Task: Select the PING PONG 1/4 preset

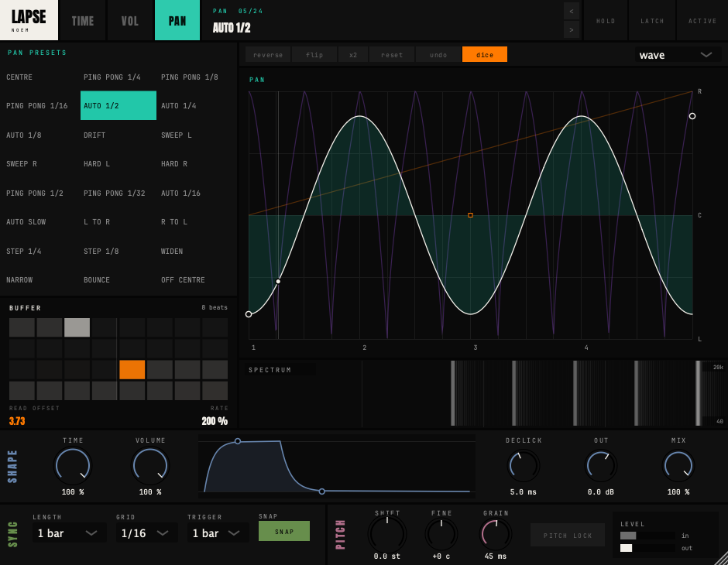Action: pyautogui.click(x=118, y=77)
